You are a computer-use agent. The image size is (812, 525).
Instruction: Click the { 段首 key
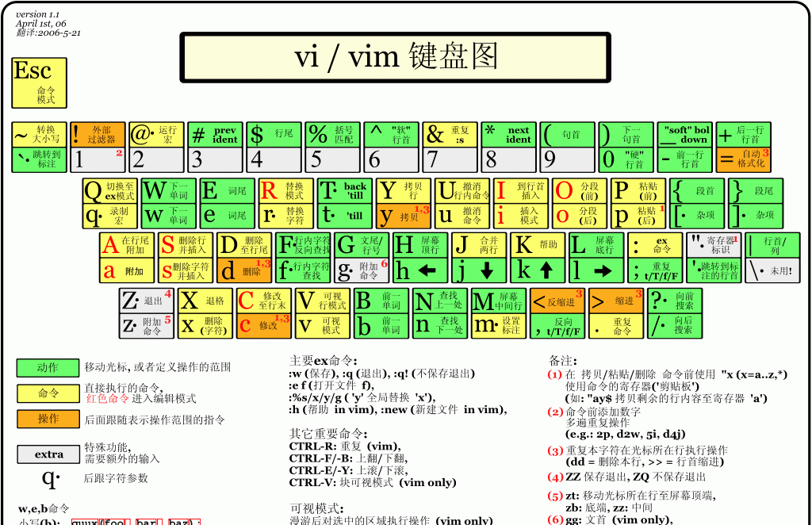pos(696,191)
